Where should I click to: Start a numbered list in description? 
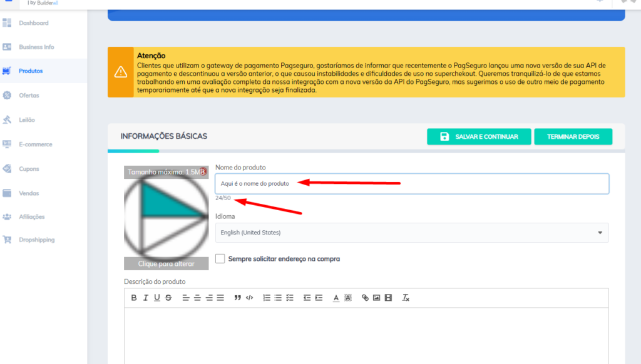(267, 298)
